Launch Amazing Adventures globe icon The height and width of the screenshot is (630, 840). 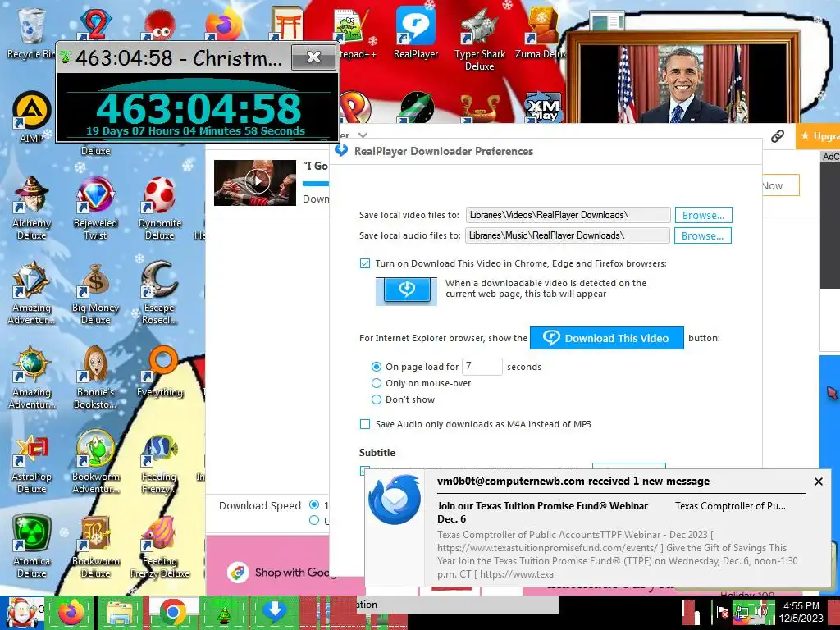pos(32,377)
